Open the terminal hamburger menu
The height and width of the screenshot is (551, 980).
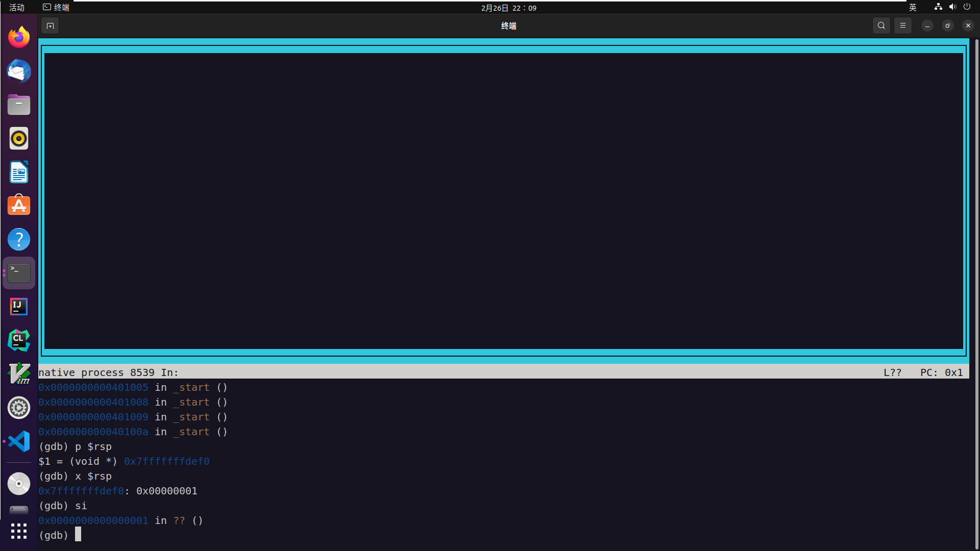[x=902, y=26]
